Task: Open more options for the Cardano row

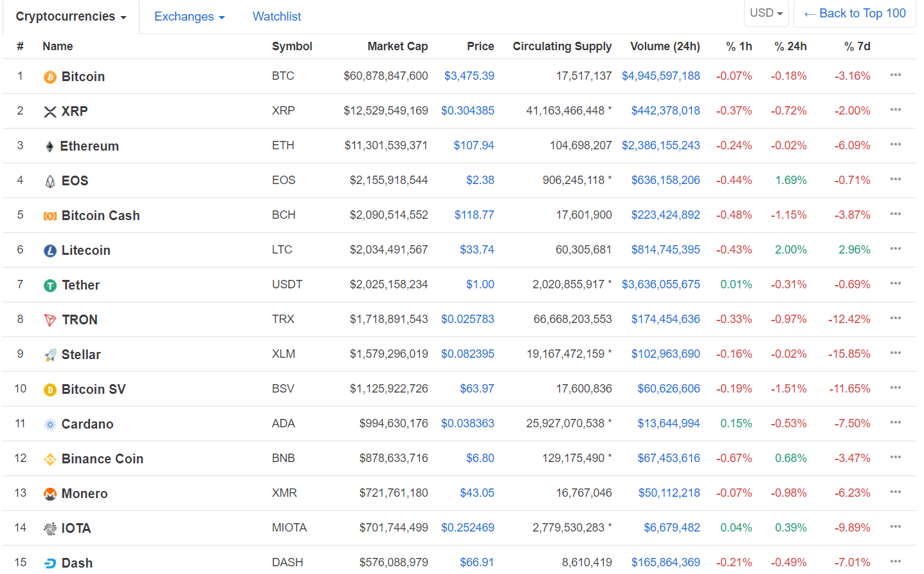Action: (895, 423)
